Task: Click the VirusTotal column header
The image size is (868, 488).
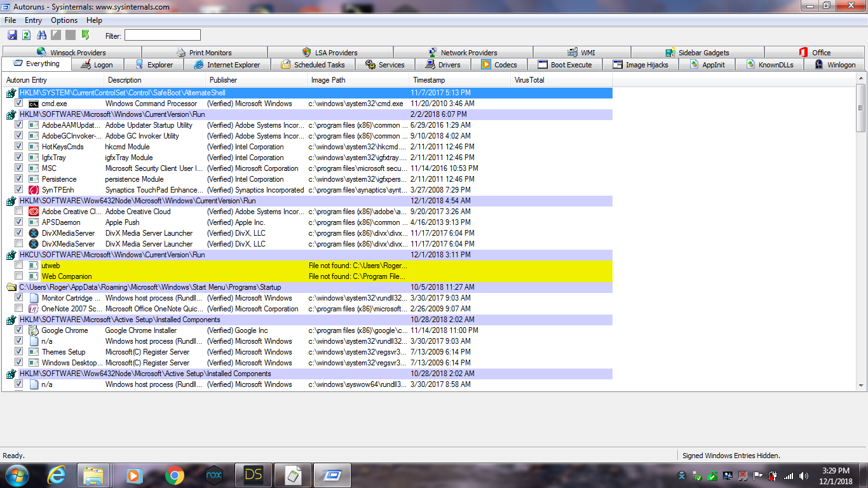Action: [x=562, y=80]
